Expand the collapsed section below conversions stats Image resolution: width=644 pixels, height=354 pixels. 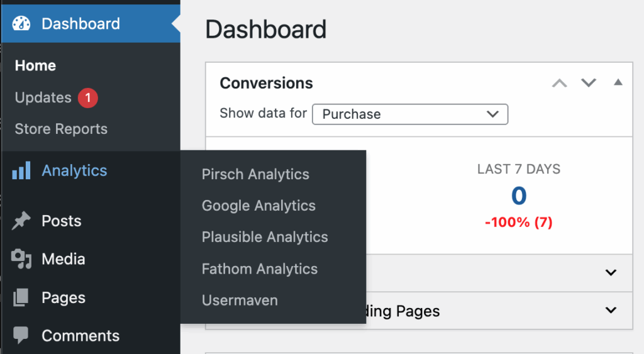click(610, 272)
